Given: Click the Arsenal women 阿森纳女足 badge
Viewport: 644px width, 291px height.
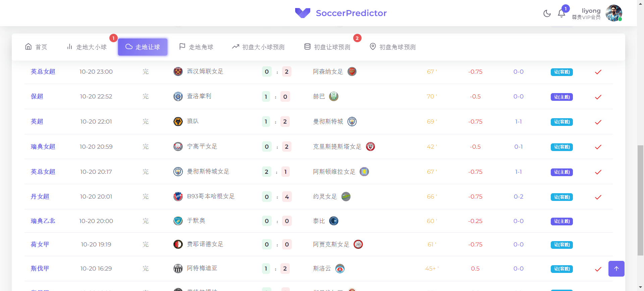Looking at the screenshot, I should pos(352,71).
